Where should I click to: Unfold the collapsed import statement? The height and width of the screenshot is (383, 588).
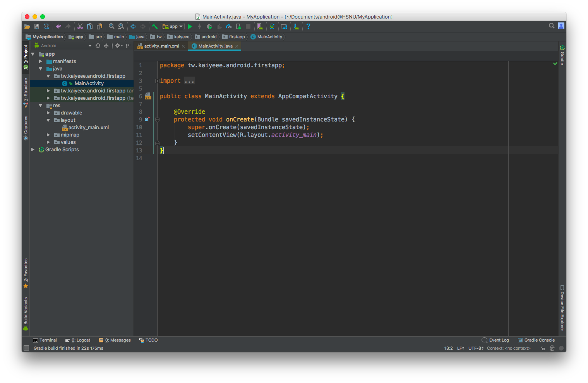(157, 81)
